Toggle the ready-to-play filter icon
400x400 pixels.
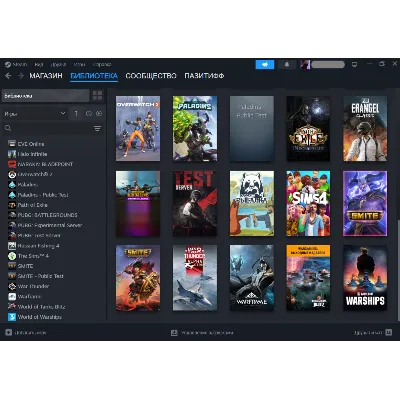(99, 114)
